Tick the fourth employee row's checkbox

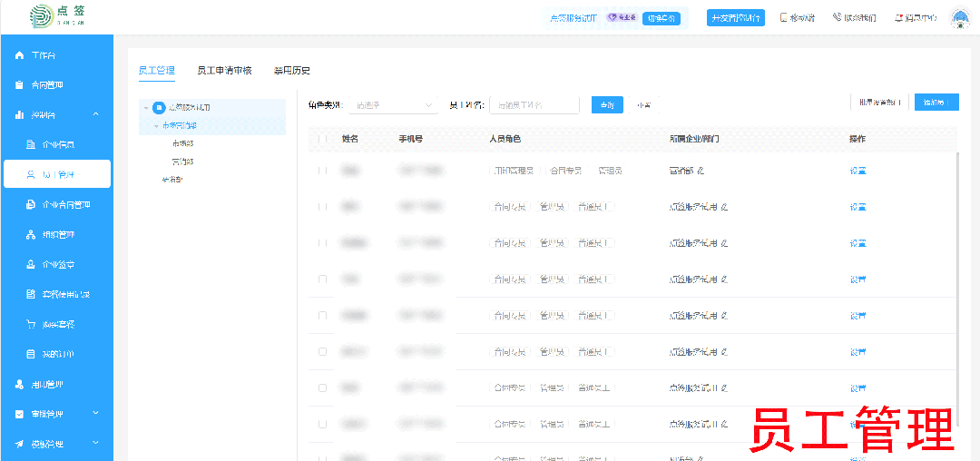pyautogui.click(x=322, y=280)
